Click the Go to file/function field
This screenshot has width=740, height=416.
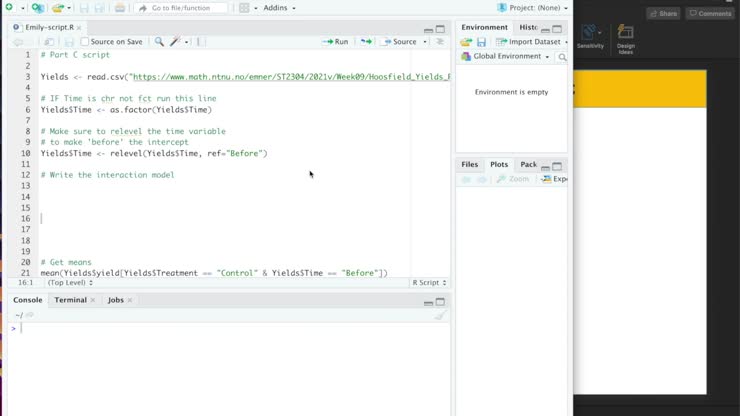point(181,8)
